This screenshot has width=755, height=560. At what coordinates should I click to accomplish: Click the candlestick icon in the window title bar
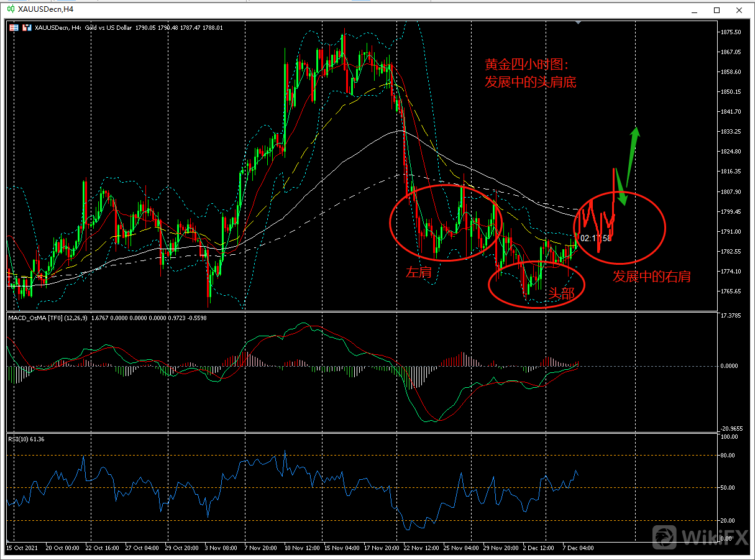click(11, 10)
